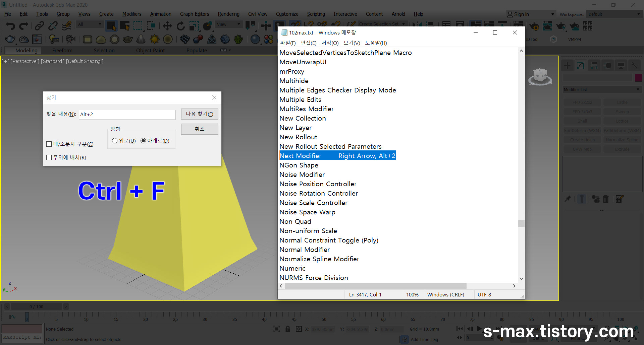644x345 pixels.
Task: Activate the Select Object tool
Action: pyautogui.click(x=111, y=26)
